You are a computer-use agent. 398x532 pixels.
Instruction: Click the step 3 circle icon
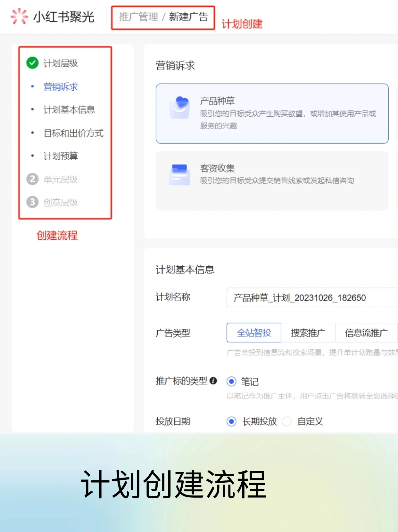click(32, 202)
